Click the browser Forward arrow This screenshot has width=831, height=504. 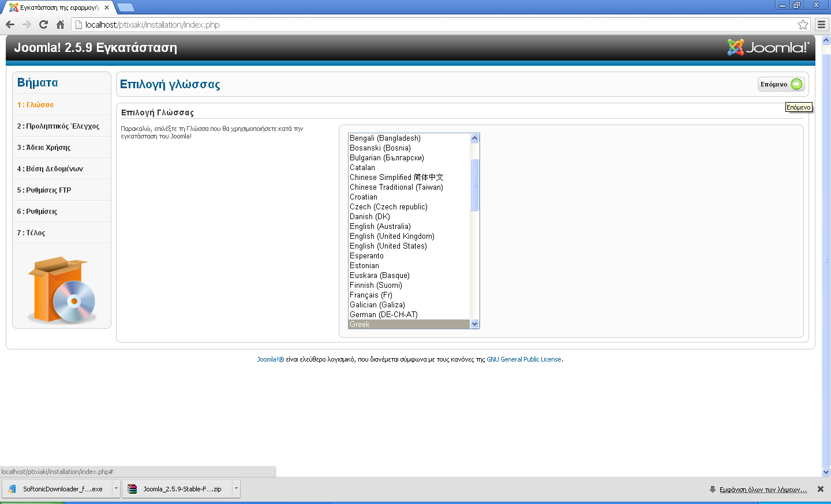tap(27, 24)
